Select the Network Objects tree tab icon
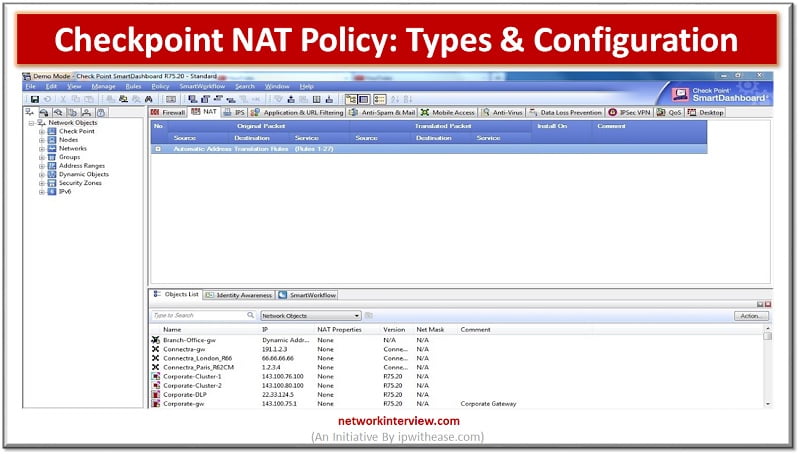The image size is (800, 455). coord(30,112)
